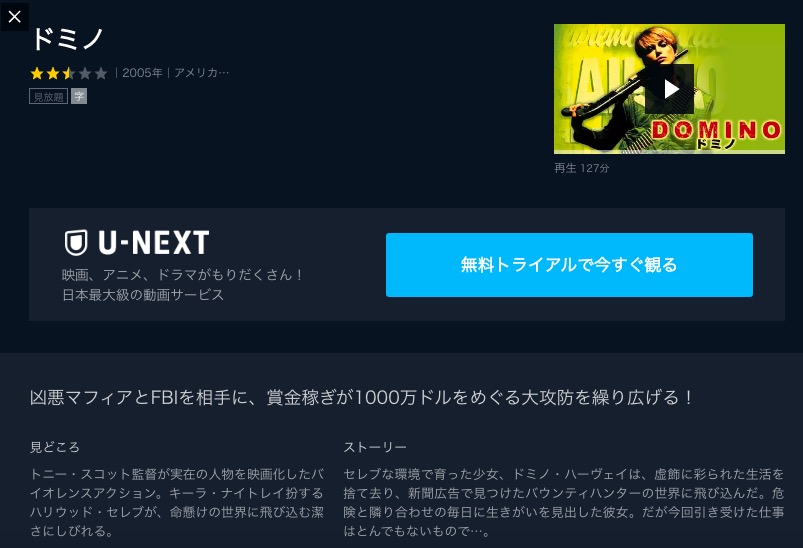Select the half-filled third rating star
803x548 pixels.
(x=69, y=73)
